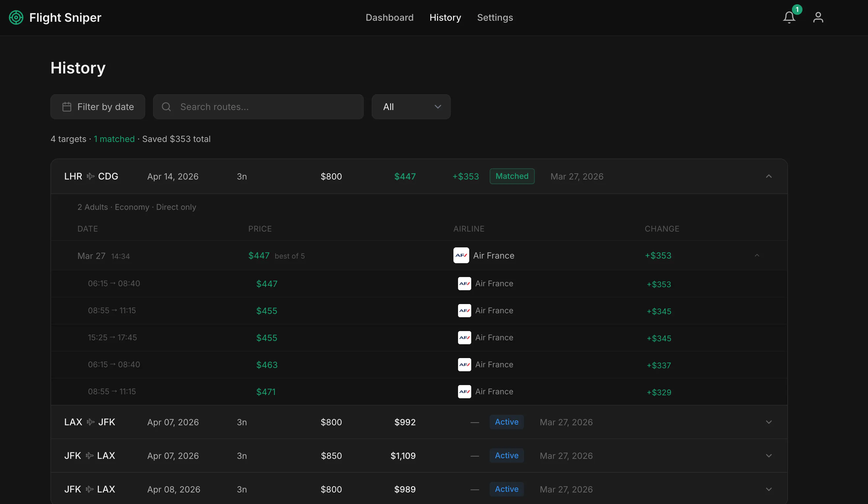Click the $463 price value
The image size is (868, 504).
[x=267, y=365]
